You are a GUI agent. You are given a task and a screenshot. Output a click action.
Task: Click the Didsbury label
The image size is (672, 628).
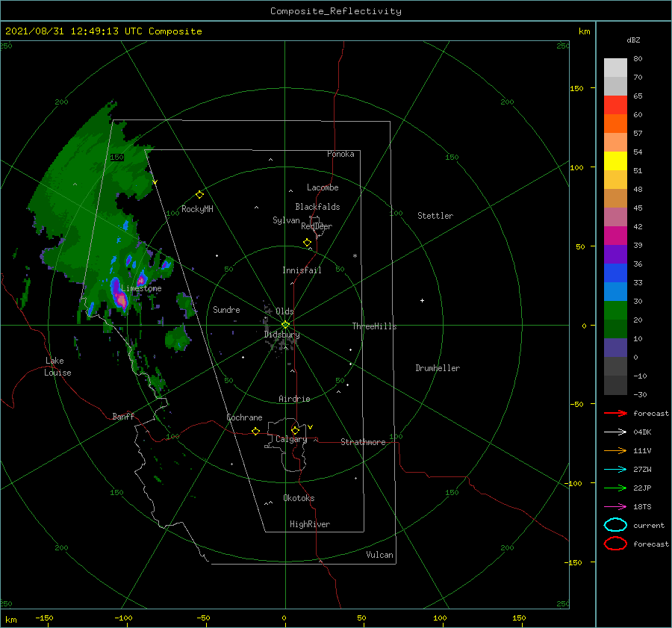click(x=282, y=335)
